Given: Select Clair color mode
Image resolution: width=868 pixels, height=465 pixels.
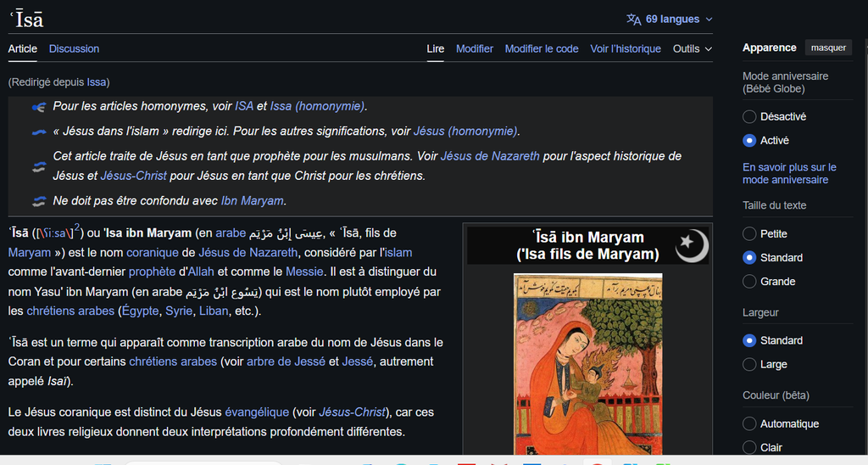Looking at the screenshot, I should click(x=749, y=447).
